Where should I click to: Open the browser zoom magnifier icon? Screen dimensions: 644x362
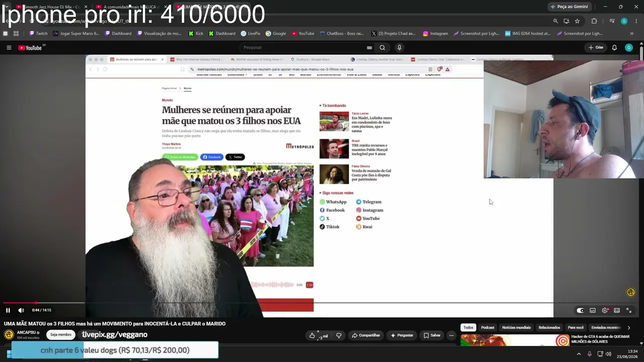click(x=555, y=21)
